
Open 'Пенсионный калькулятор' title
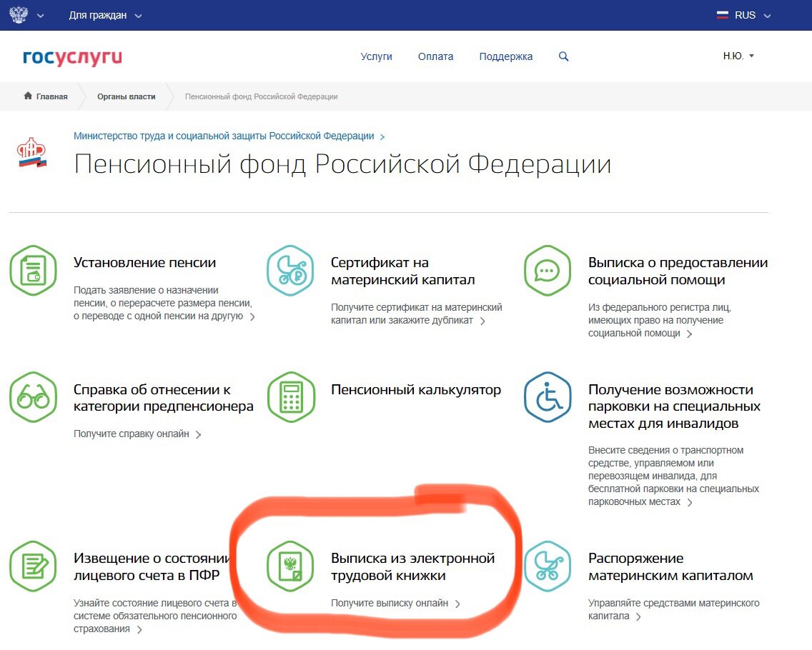pyautogui.click(x=416, y=389)
